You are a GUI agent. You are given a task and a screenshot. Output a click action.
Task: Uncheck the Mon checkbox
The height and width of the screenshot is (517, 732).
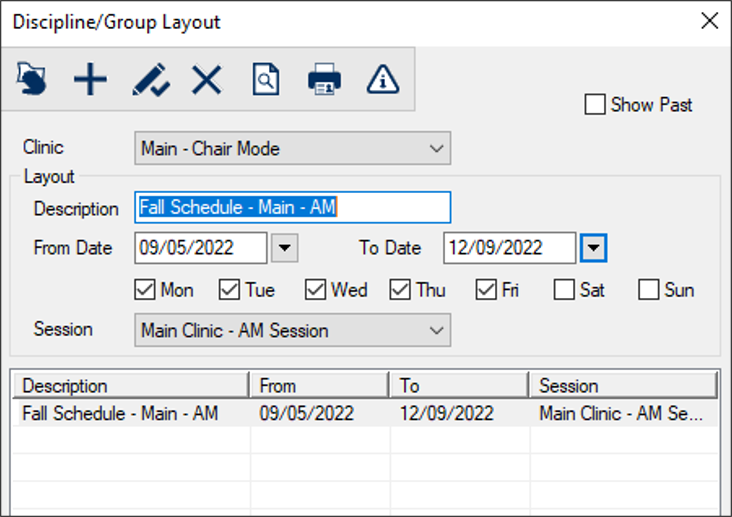pyautogui.click(x=142, y=290)
